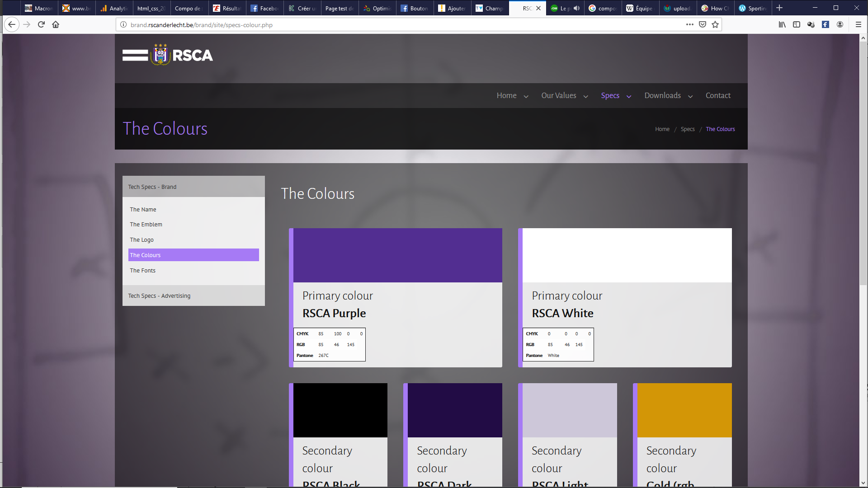Image resolution: width=868 pixels, height=488 pixels.
Task: Select The Colours sidebar item
Action: [x=193, y=255]
